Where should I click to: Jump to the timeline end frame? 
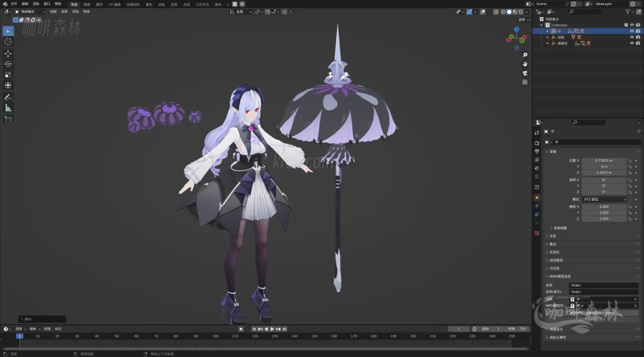point(284,329)
